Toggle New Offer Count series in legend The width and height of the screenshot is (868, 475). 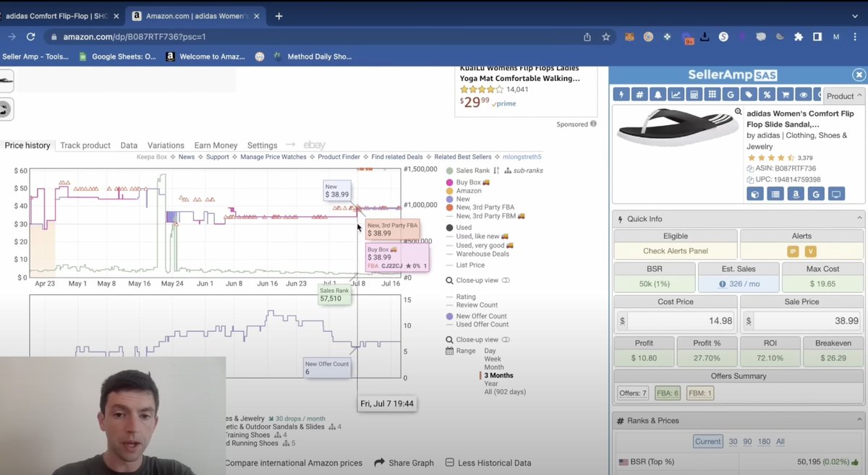point(476,316)
